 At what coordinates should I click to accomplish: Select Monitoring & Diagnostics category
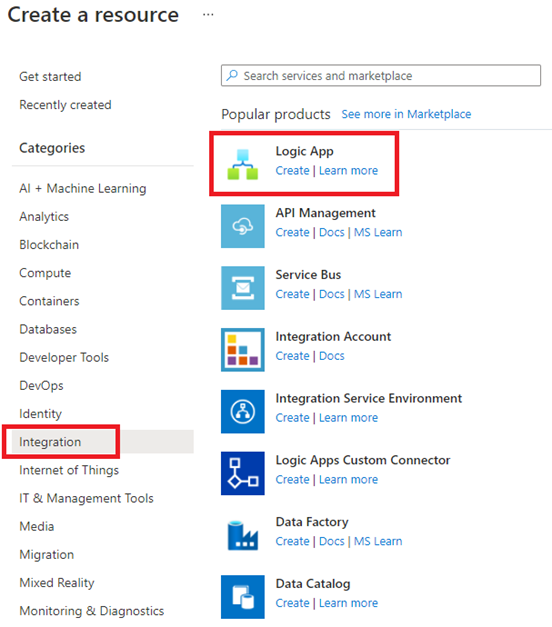point(92,611)
